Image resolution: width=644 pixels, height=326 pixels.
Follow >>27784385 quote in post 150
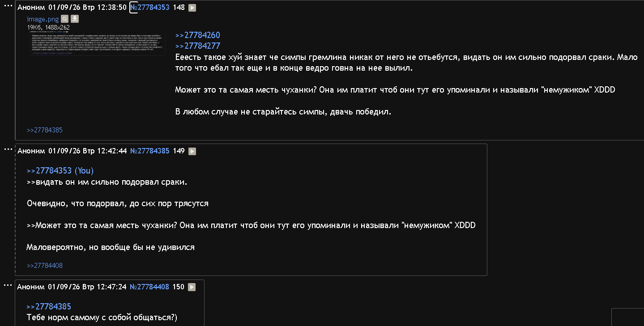(x=49, y=307)
